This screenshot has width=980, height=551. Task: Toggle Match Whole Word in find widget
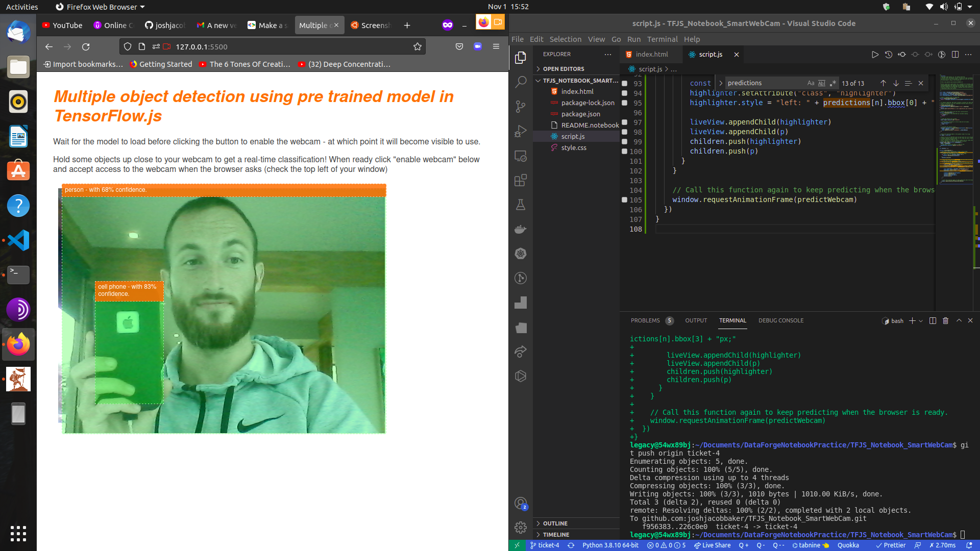(821, 83)
